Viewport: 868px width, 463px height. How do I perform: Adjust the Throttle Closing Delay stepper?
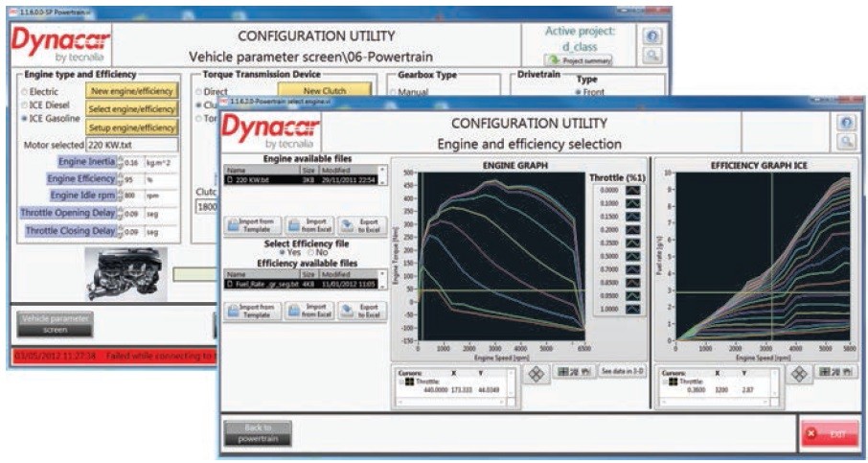tap(120, 231)
